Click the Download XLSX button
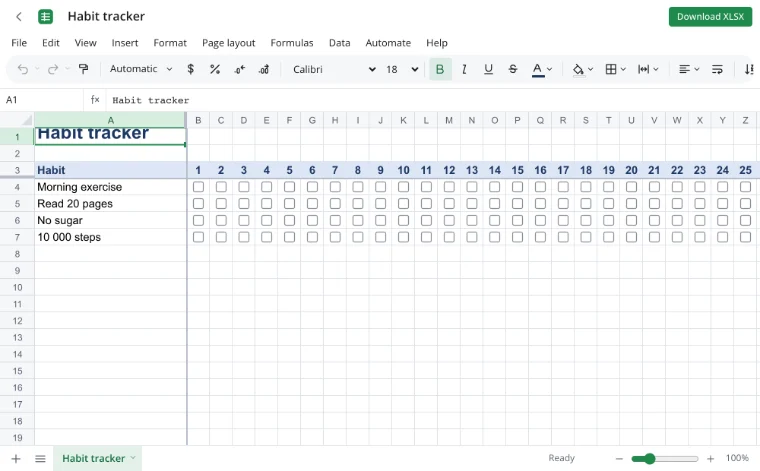This screenshot has height=471, width=760. (710, 16)
